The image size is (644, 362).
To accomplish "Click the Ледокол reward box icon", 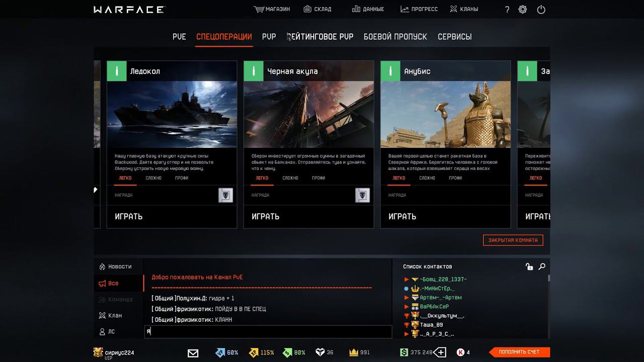I will pos(226,195).
